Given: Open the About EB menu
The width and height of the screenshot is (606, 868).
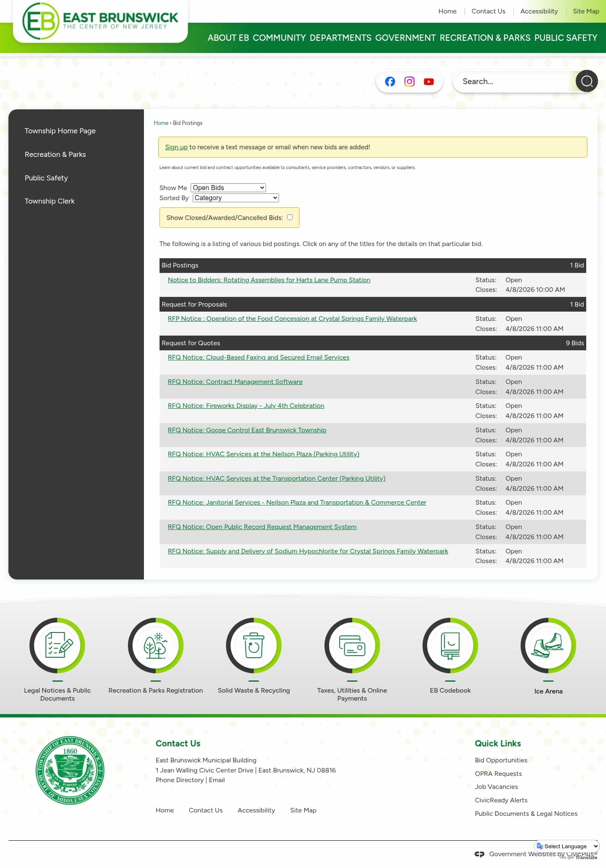Looking at the screenshot, I should 228,38.
